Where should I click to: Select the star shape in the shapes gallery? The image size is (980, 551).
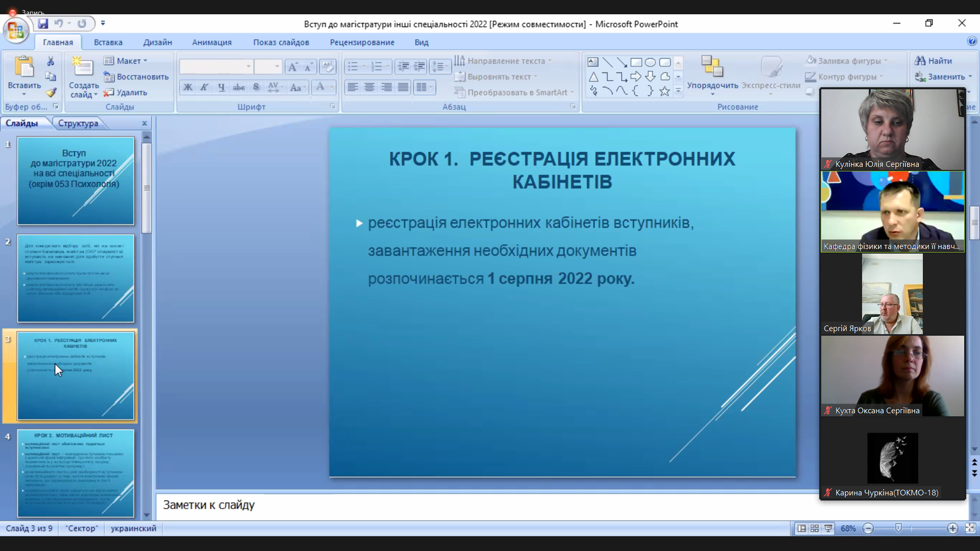click(x=665, y=91)
